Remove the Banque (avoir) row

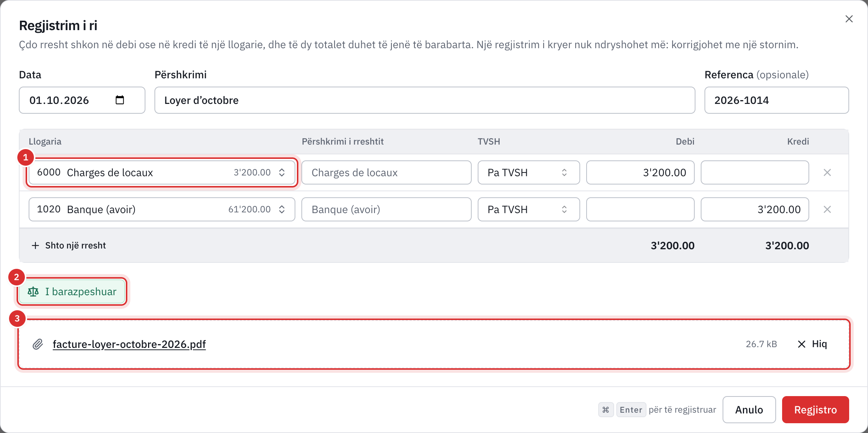827,209
